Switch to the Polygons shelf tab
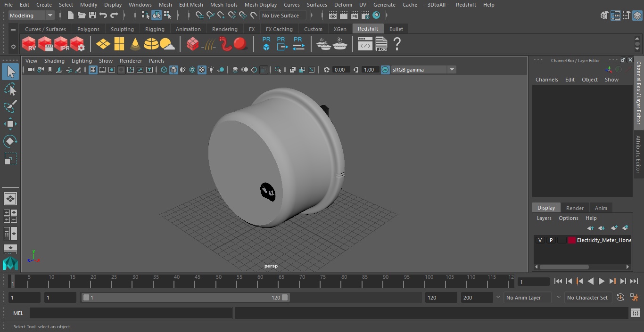 (89, 29)
